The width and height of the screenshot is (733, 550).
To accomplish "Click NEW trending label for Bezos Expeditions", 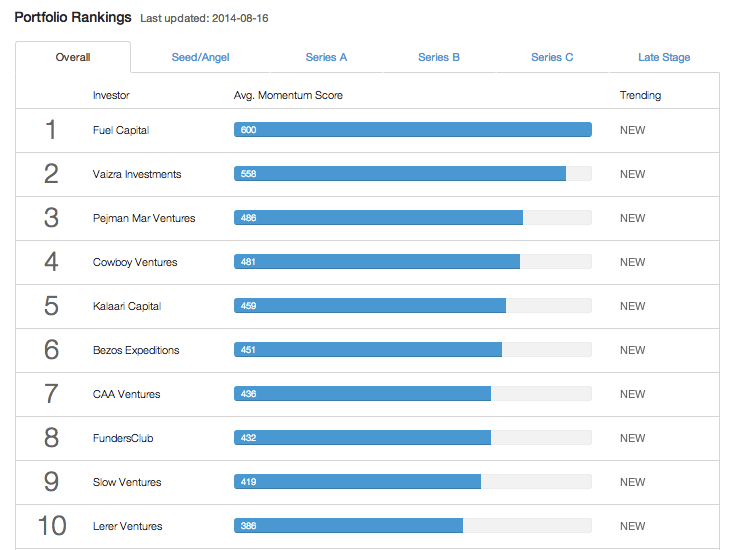I will [x=632, y=350].
